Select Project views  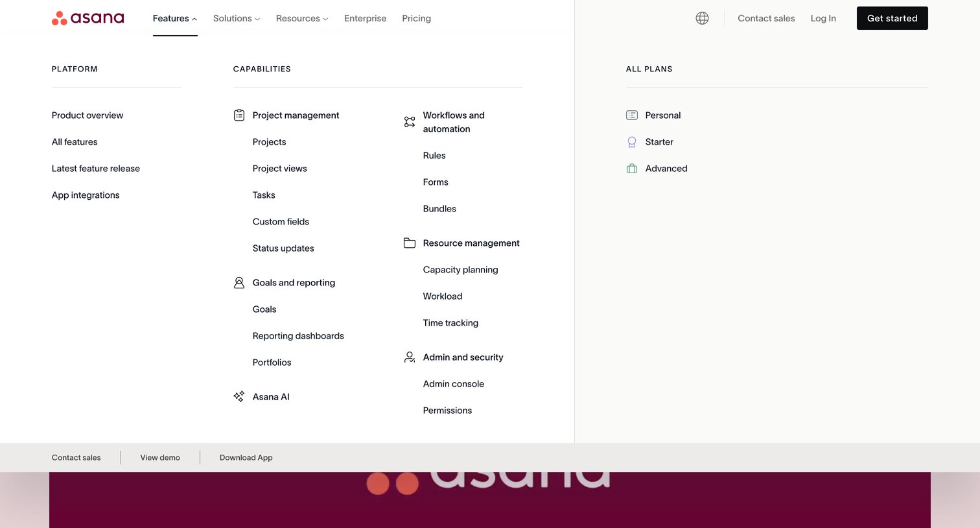[280, 169]
